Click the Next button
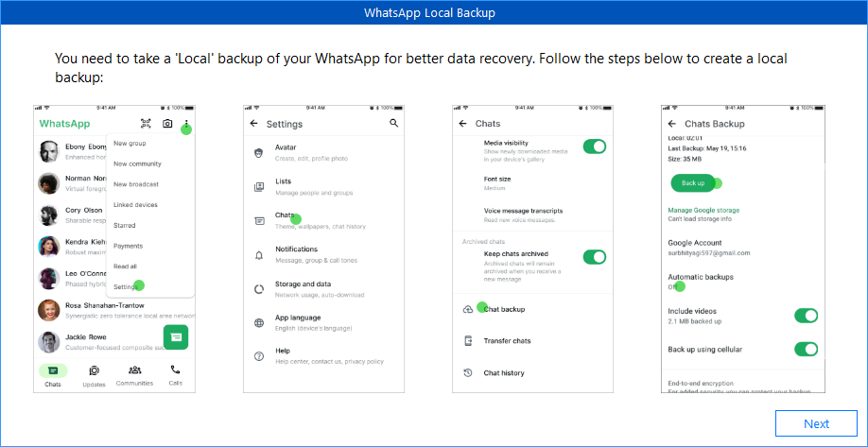Screen dimensions: 868x447 [816, 424]
